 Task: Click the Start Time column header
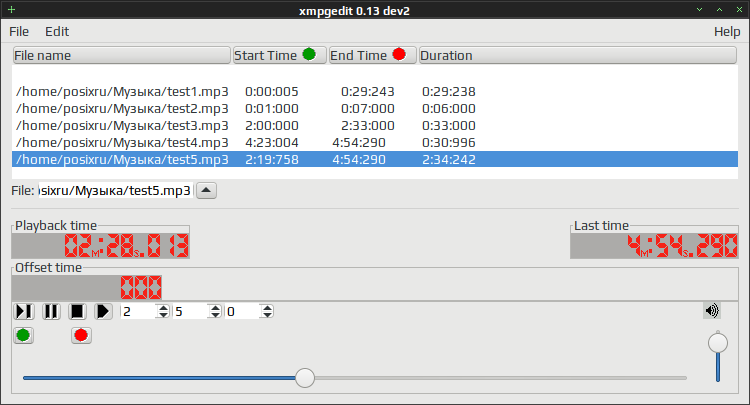coord(279,55)
